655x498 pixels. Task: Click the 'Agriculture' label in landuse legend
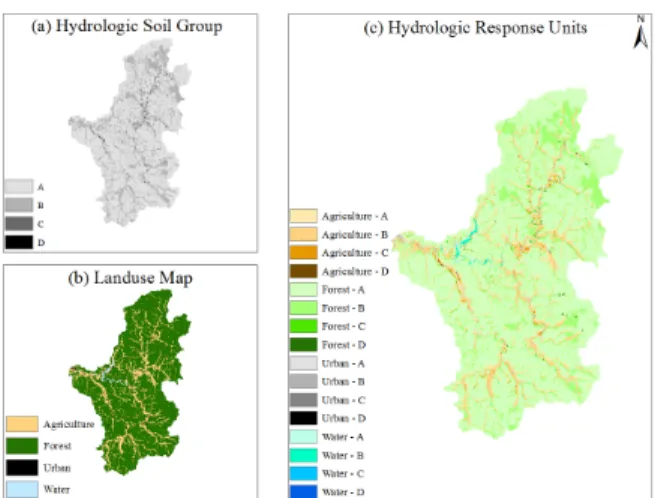pyautogui.click(x=69, y=424)
